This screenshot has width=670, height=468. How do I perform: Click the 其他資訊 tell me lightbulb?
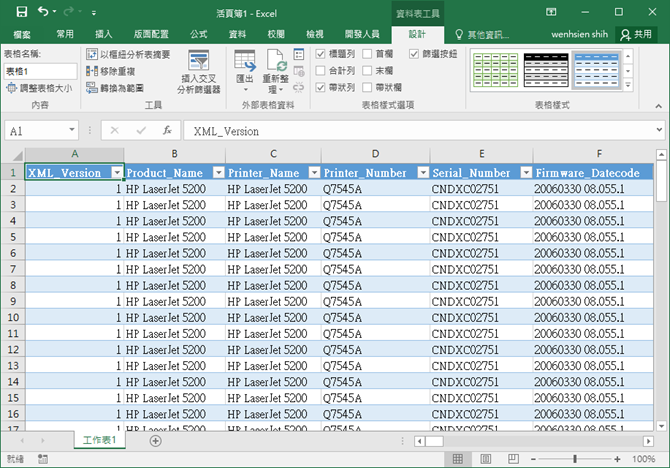[x=459, y=35]
